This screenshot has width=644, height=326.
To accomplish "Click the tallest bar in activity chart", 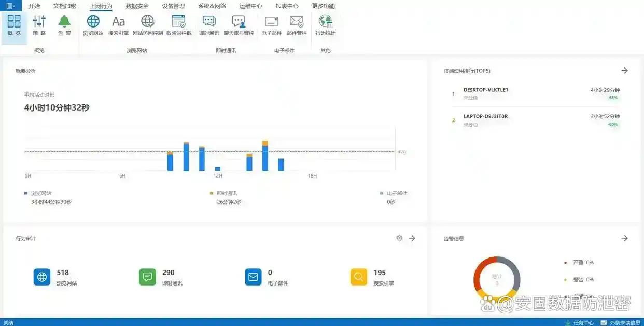I will pos(265,156).
